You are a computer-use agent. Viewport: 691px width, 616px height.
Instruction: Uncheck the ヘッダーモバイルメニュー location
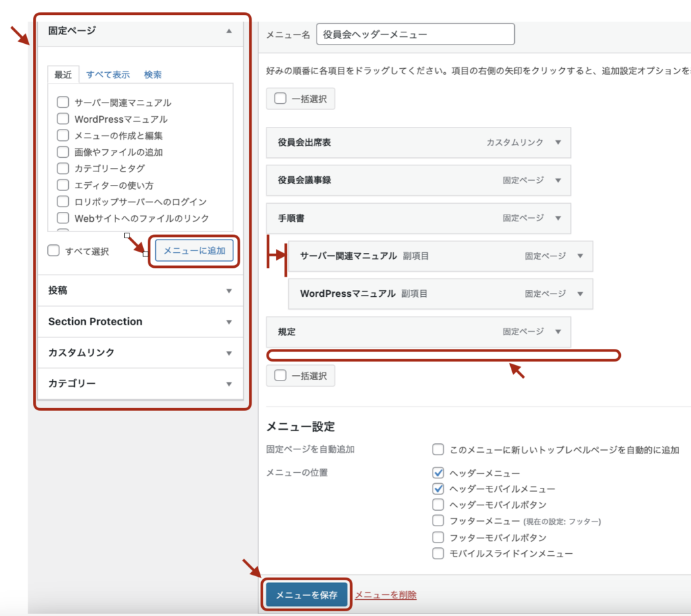438,488
